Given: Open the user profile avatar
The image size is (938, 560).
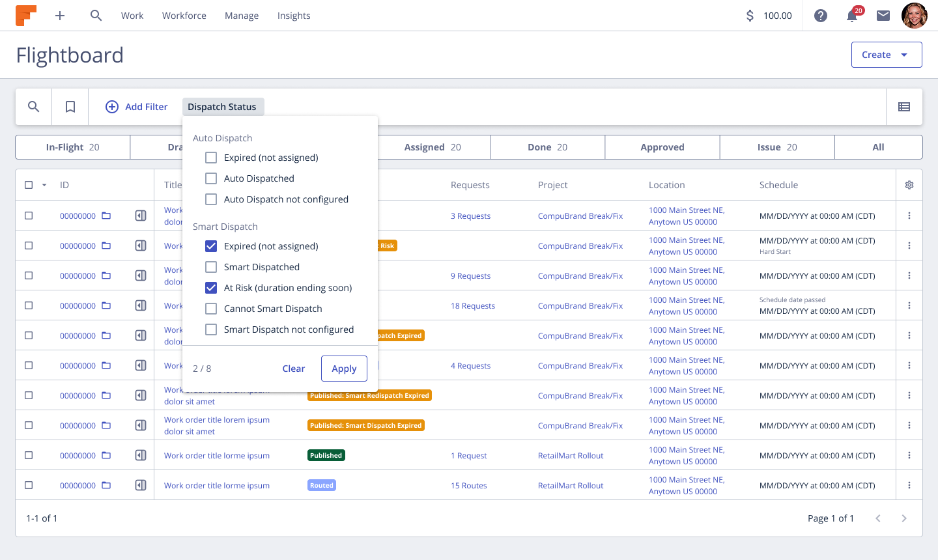Looking at the screenshot, I should coord(915,16).
